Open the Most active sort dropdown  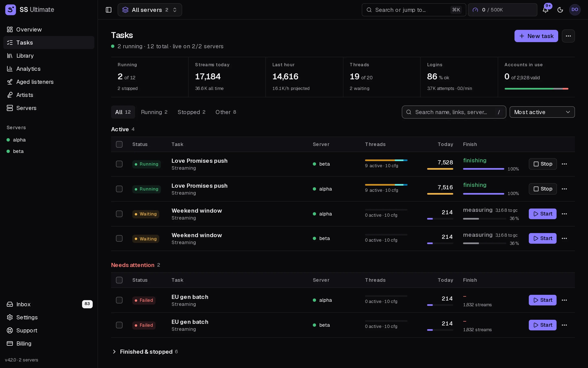pyautogui.click(x=542, y=112)
